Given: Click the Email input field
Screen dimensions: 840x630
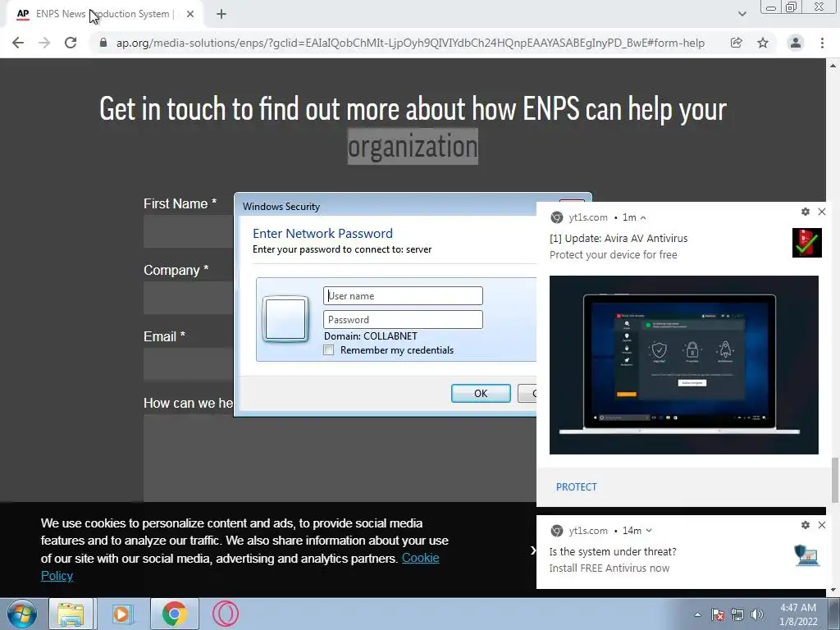Looking at the screenshot, I should [189, 364].
